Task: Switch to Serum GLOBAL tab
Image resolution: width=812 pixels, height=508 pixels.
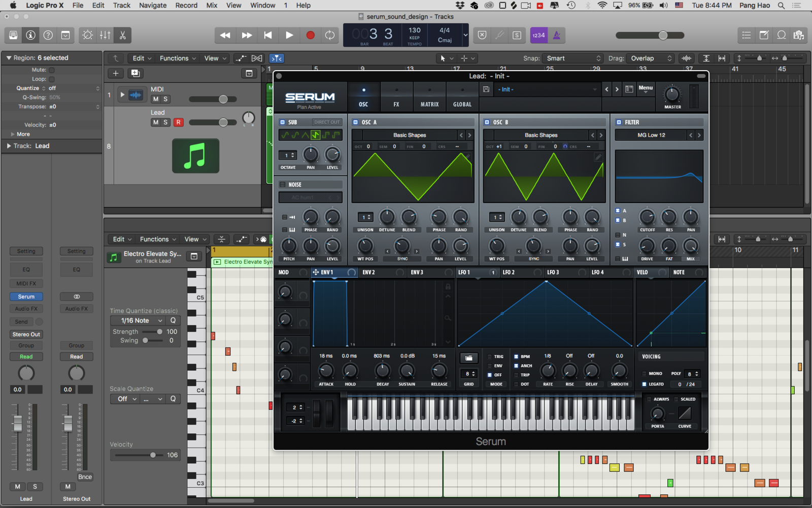Action: 462,97
